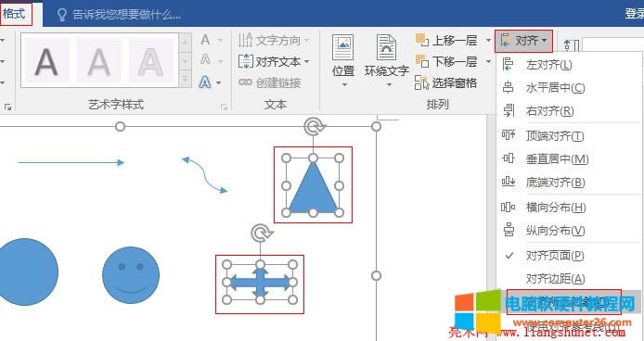
Task: Choose 垂直居中(M) menu item
Action: (569, 158)
